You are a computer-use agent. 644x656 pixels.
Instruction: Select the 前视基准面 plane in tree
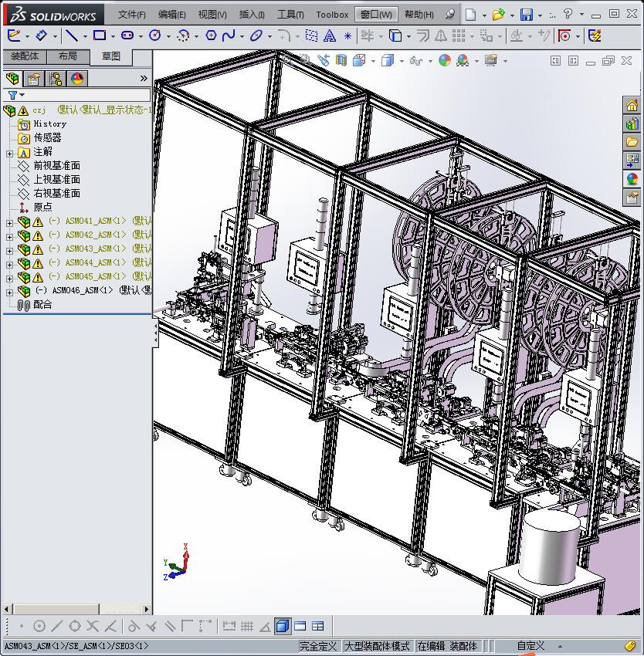[x=56, y=166]
